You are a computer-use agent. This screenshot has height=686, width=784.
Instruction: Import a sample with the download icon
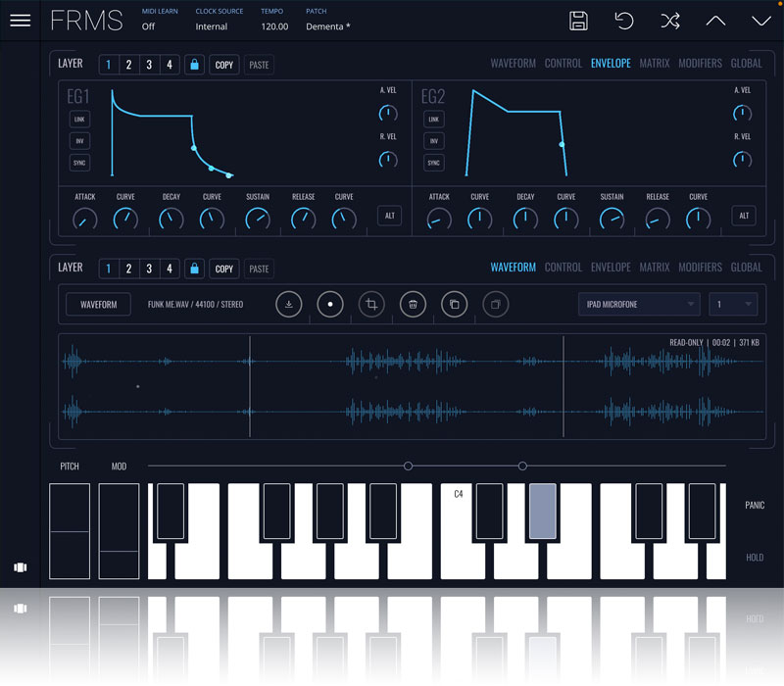pos(288,305)
